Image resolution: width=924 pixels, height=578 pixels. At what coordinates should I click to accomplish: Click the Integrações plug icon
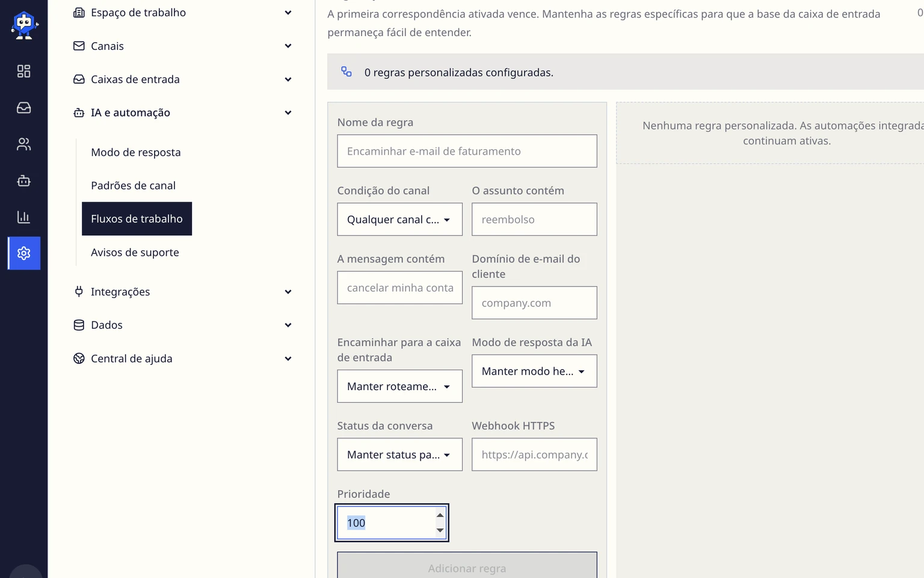point(79,292)
